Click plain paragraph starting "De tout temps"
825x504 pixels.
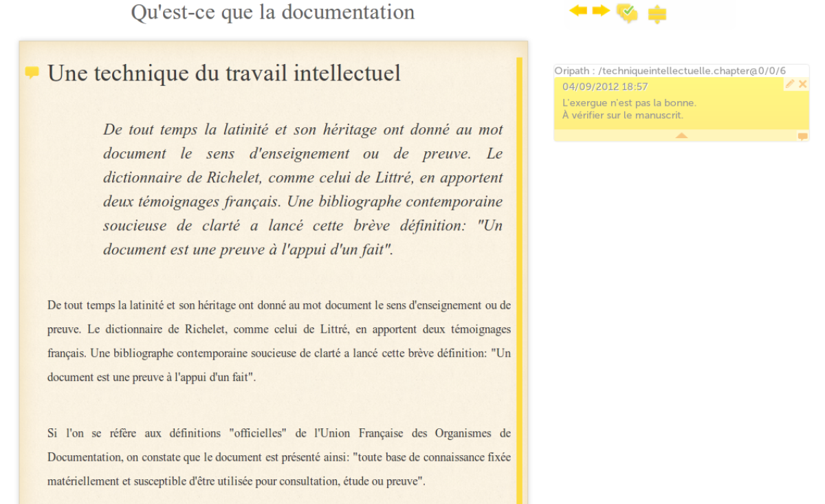pos(279,341)
